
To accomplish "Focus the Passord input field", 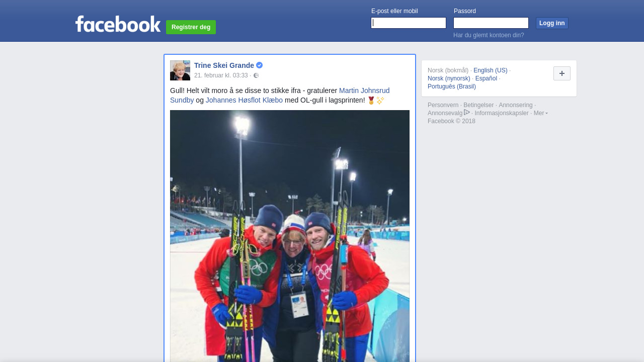I will (x=491, y=23).
